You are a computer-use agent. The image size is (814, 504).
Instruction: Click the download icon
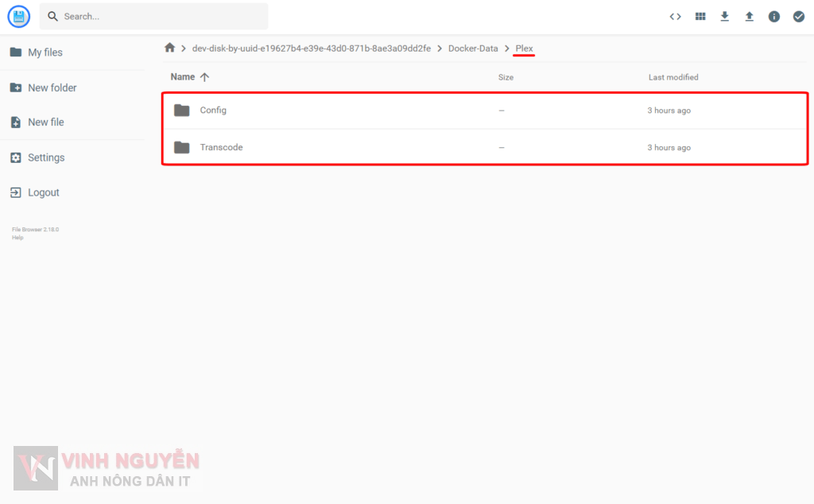point(724,16)
